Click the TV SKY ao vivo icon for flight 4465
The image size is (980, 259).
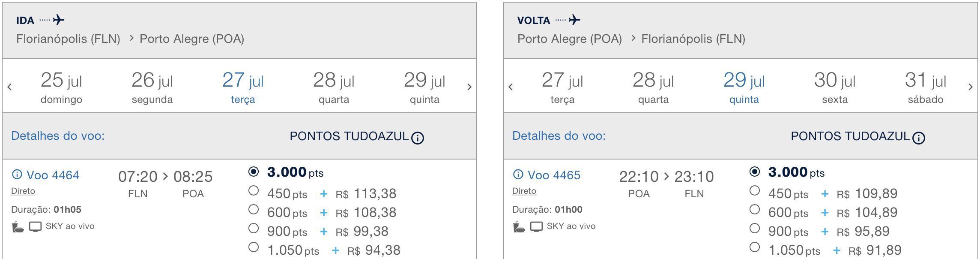536,226
